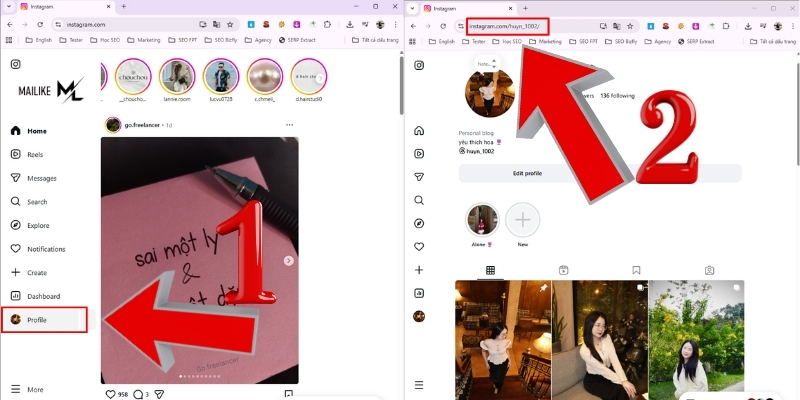Open Profile in the feed window sidebar
800x400 pixels.
point(44,320)
